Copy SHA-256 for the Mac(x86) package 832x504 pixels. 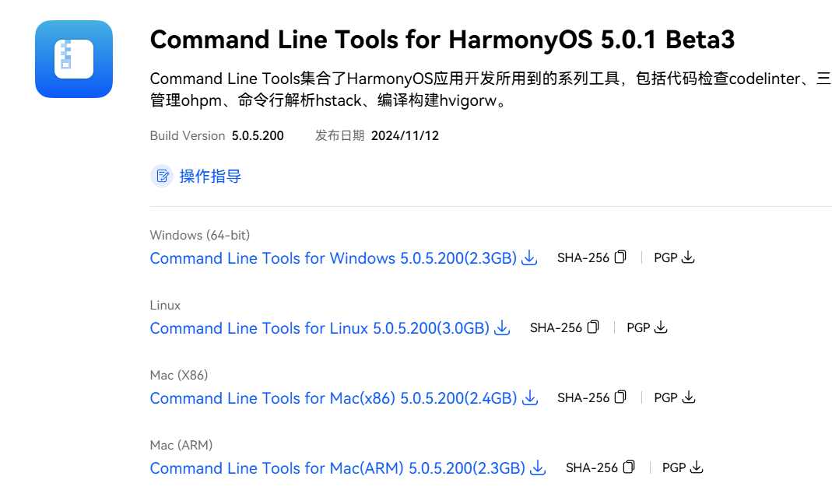620,397
